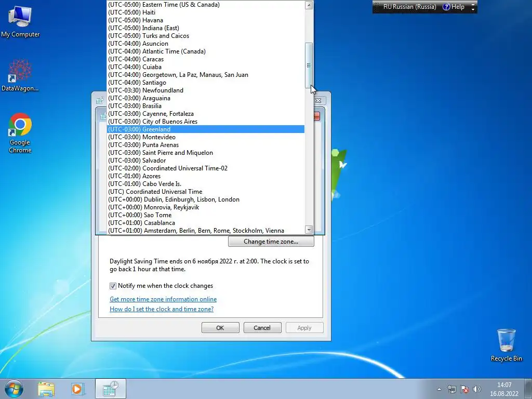Open the DataWagon desktop shortcut
The width and height of the screenshot is (532, 399).
click(20, 75)
